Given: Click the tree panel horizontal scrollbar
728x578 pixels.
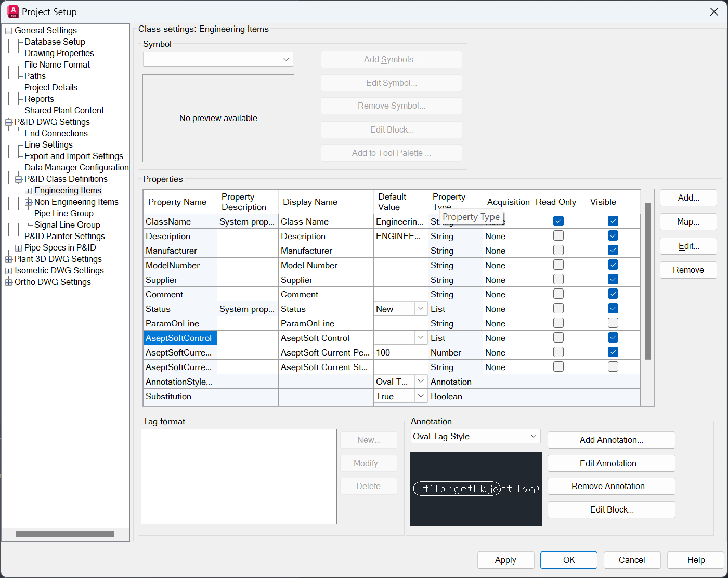Looking at the screenshot, I should click(x=65, y=534).
